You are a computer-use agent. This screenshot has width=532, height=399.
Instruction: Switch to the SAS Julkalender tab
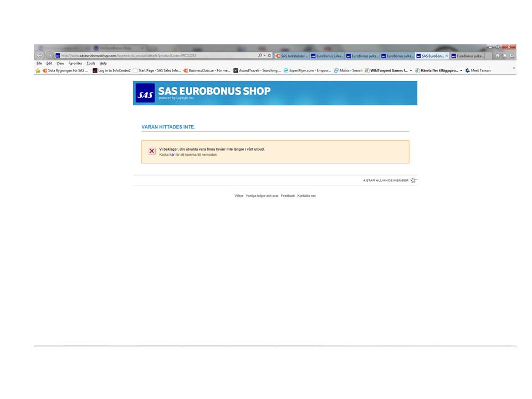[x=291, y=56]
